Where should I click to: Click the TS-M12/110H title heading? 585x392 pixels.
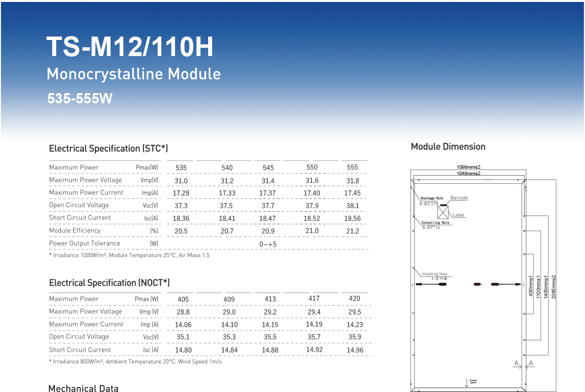(x=130, y=47)
